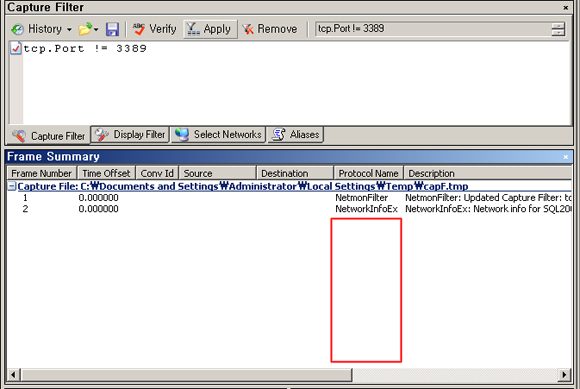Click the red checkmark beside filter text

[16, 48]
